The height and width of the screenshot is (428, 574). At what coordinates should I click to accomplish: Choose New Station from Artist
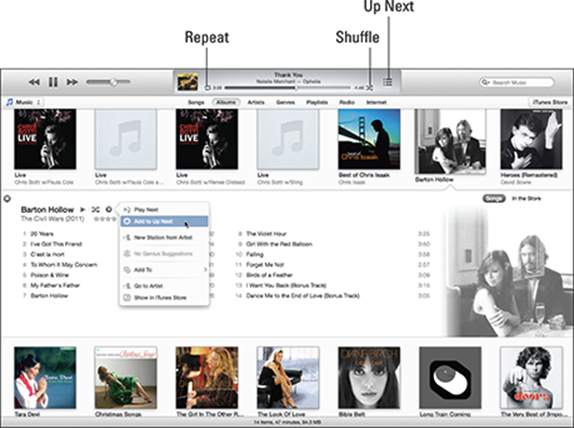(x=164, y=238)
